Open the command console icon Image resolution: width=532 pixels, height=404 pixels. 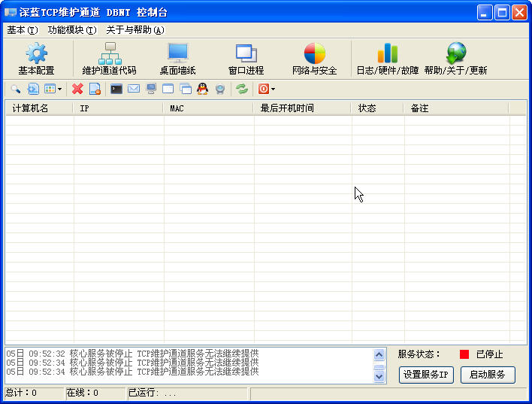[116, 89]
